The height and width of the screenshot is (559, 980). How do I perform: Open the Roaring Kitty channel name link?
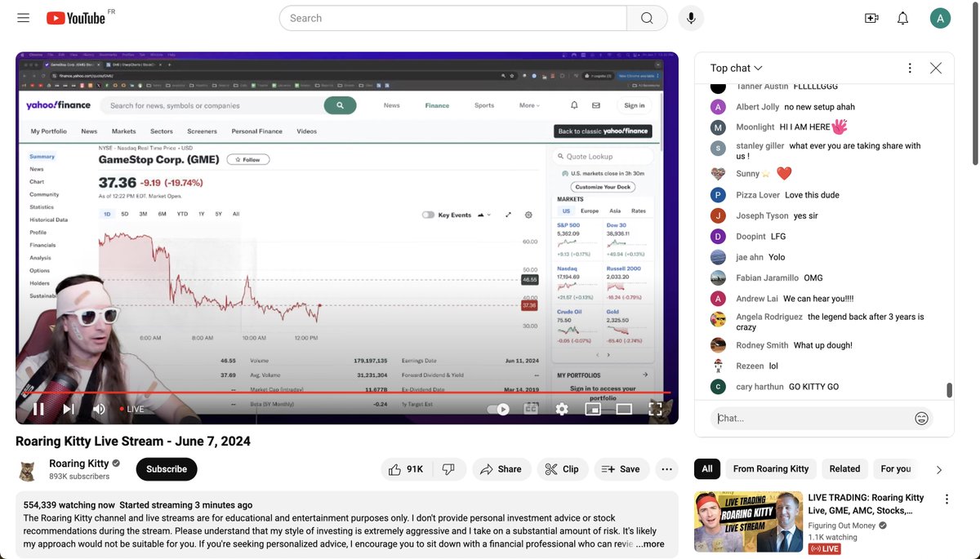tap(78, 464)
